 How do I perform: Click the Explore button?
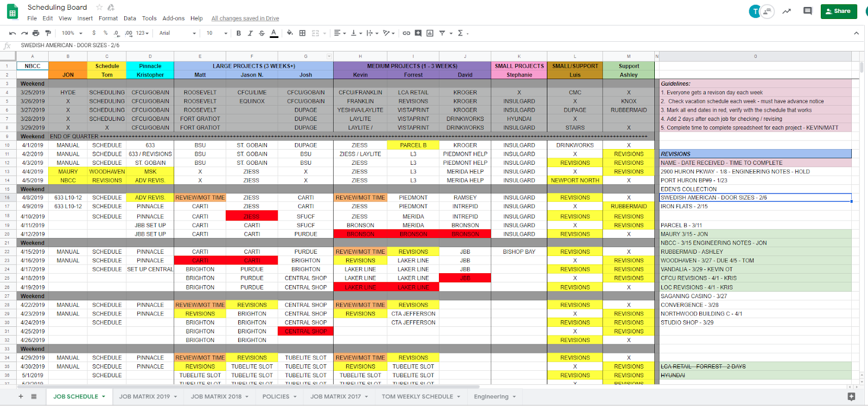851,397
